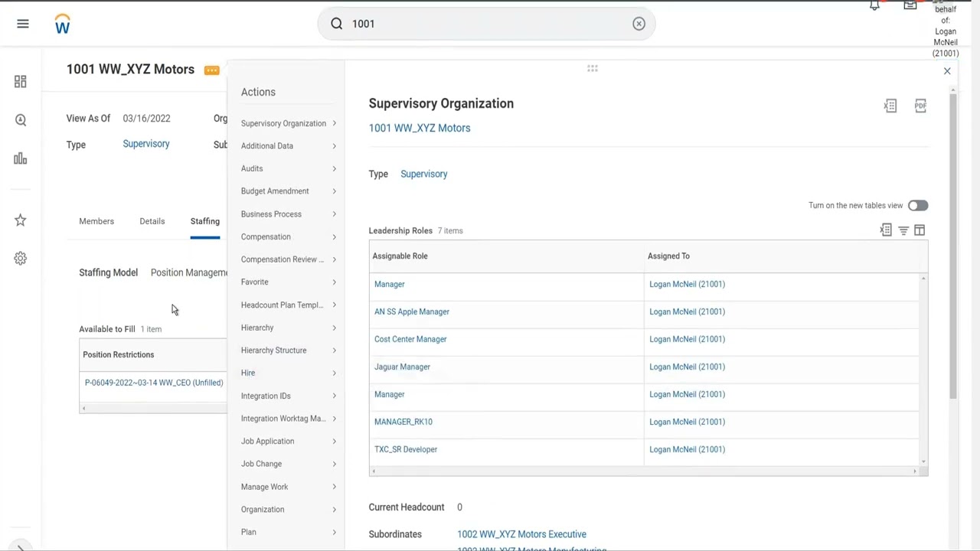Expand Budget Amendment submenu

click(288, 191)
